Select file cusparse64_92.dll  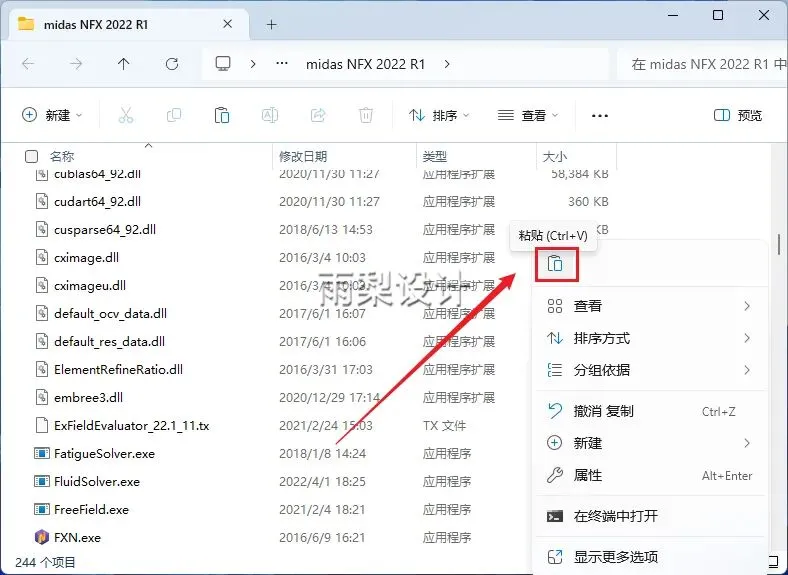[105, 229]
